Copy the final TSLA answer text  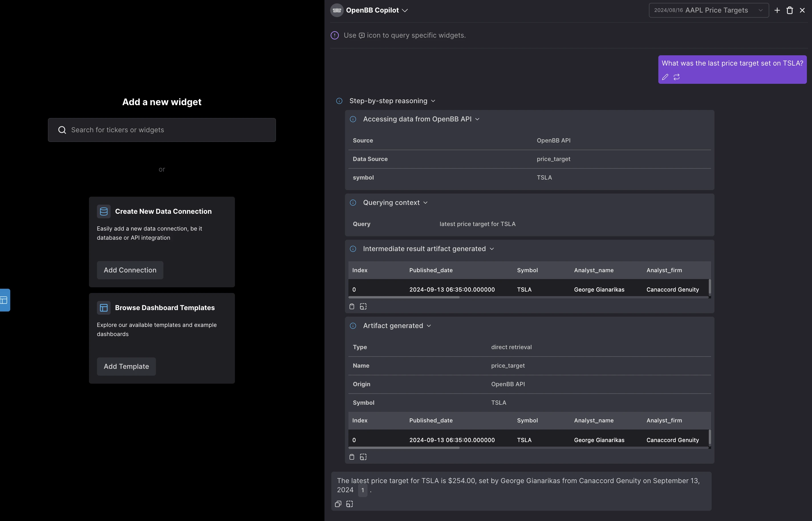pos(338,504)
